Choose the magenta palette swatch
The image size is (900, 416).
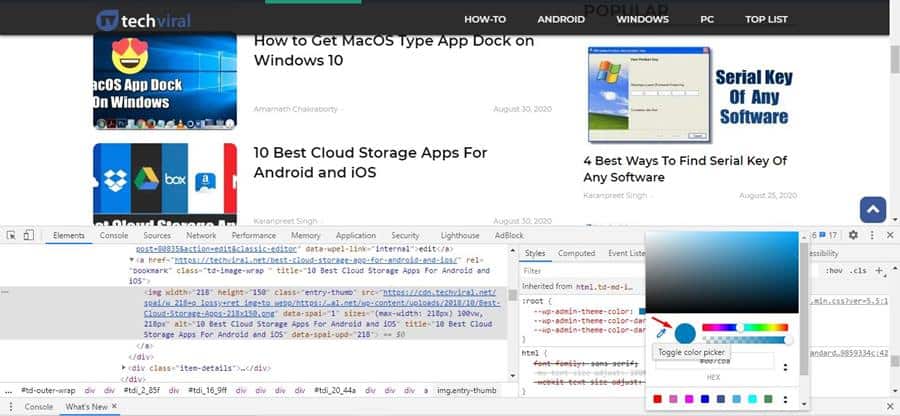tap(689, 399)
